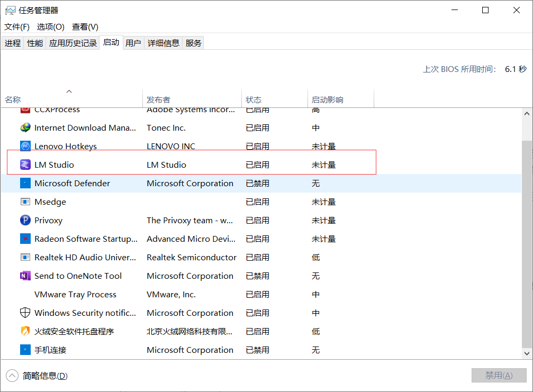Open the 选项(O) menu
The image size is (533, 392).
coord(51,27)
